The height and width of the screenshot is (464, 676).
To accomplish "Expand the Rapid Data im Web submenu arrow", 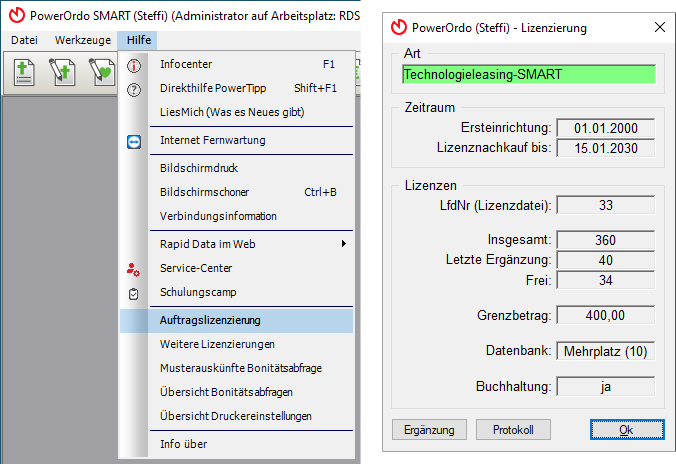I will pyautogui.click(x=344, y=244).
